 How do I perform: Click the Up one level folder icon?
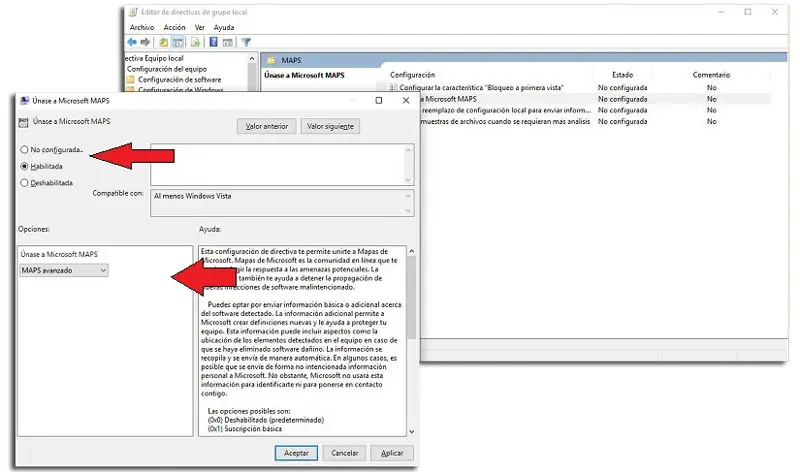pyautogui.click(x=164, y=42)
